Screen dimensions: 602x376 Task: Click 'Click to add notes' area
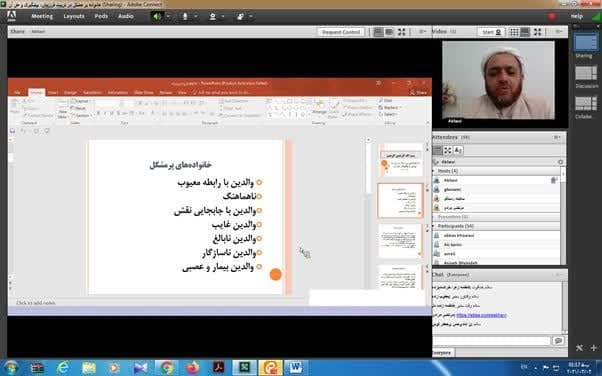(36, 303)
